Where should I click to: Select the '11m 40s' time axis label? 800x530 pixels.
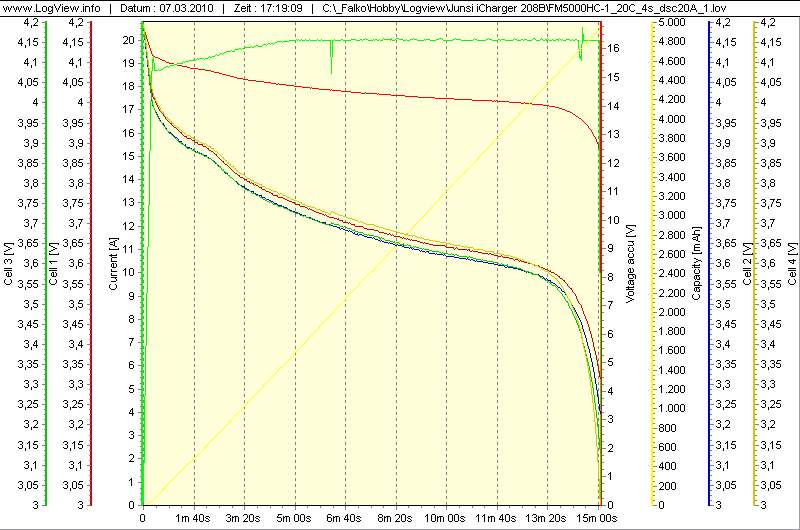pyautogui.click(x=495, y=518)
